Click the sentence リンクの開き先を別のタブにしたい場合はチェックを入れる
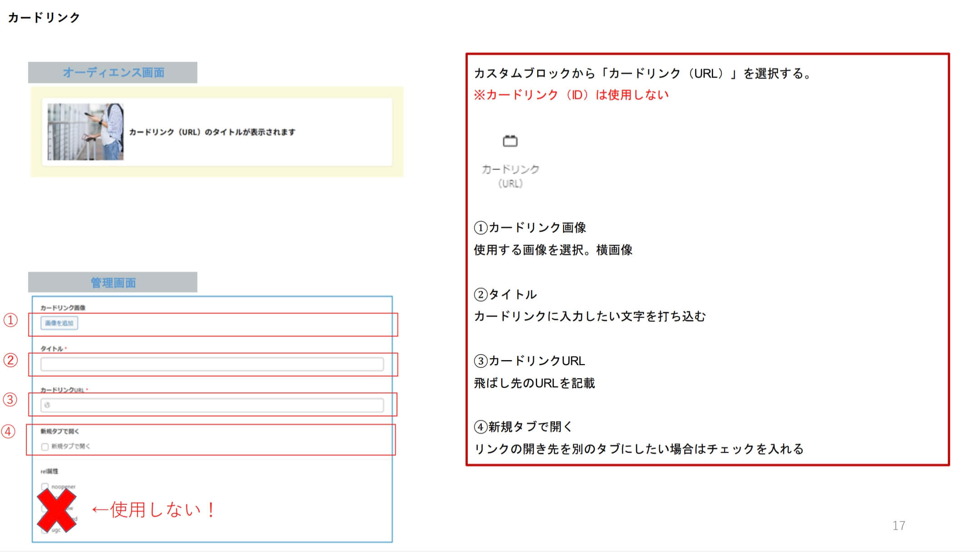This screenshot has height=552, width=980. click(x=639, y=449)
